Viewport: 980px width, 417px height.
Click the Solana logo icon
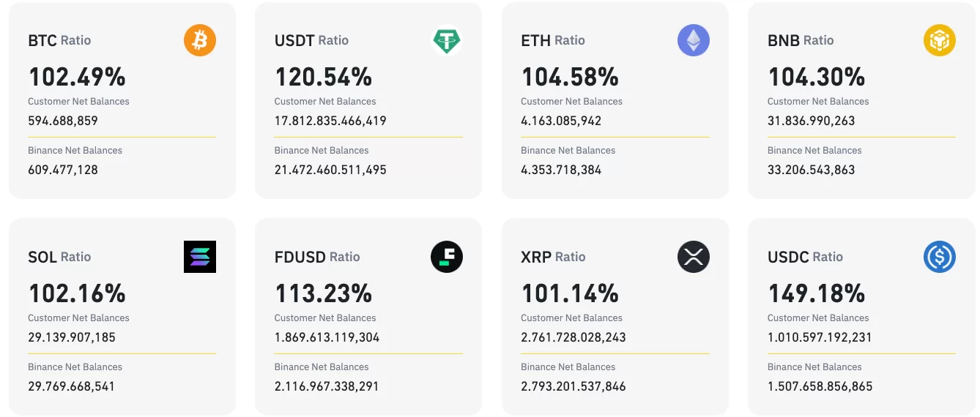pyautogui.click(x=200, y=257)
